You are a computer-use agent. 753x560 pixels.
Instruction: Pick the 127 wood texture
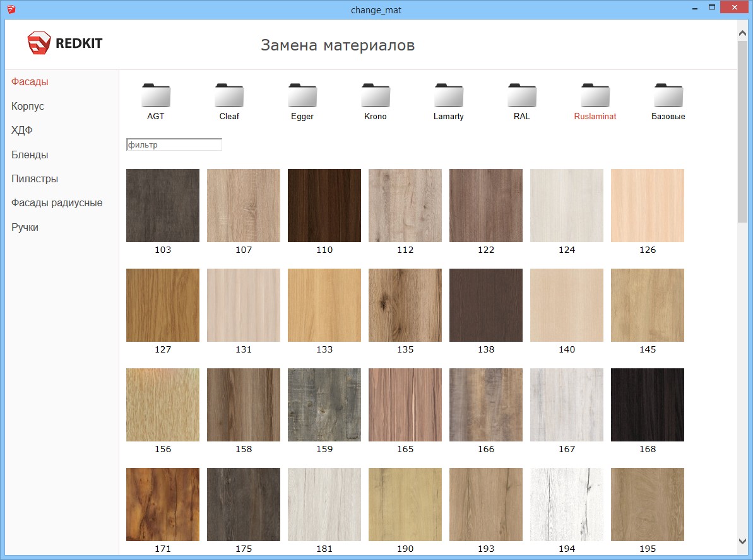tap(163, 305)
